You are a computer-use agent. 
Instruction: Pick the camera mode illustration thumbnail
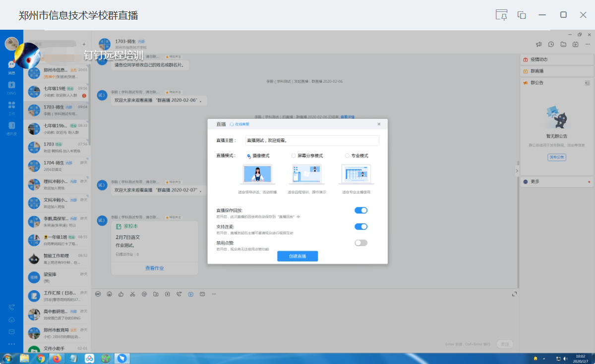258,175
